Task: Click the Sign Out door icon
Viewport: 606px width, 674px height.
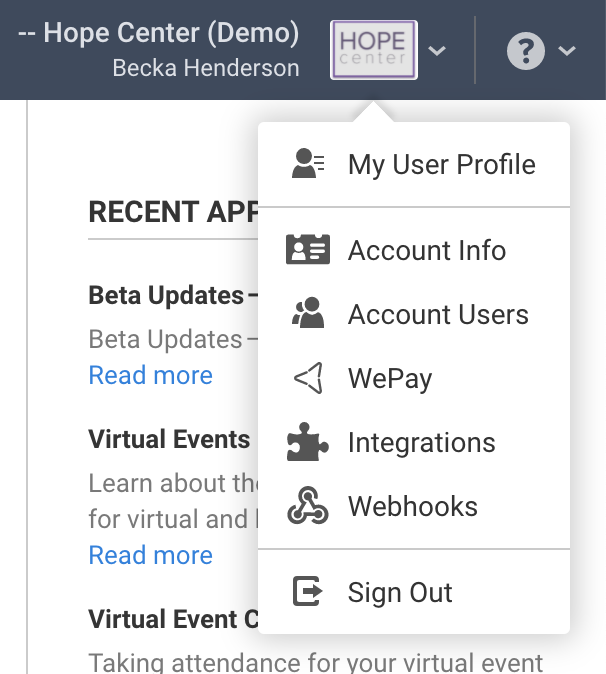Action: coord(307,592)
